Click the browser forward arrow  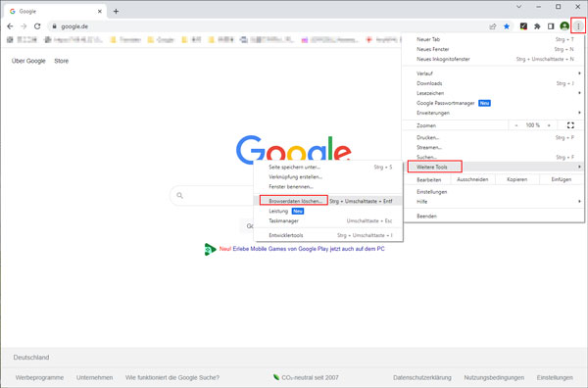(x=24, y=26)
